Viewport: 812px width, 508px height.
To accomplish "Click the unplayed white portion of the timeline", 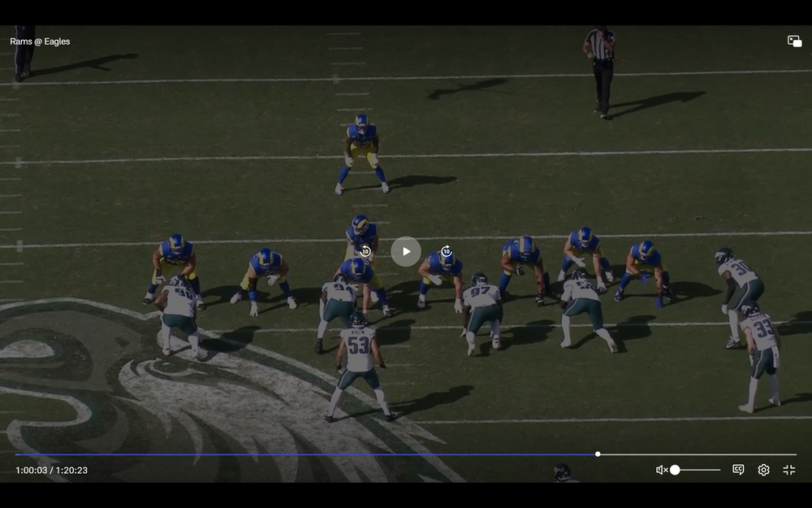I will coord(698,454).
